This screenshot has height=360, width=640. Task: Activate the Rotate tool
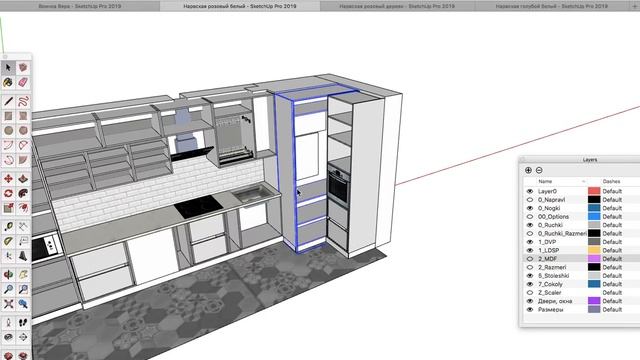[8, 193]
